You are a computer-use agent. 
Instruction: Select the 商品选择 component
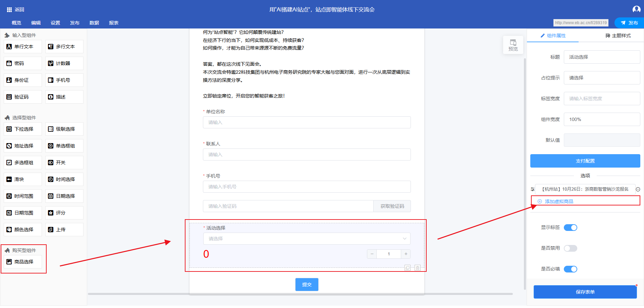[x=23, y=262]
